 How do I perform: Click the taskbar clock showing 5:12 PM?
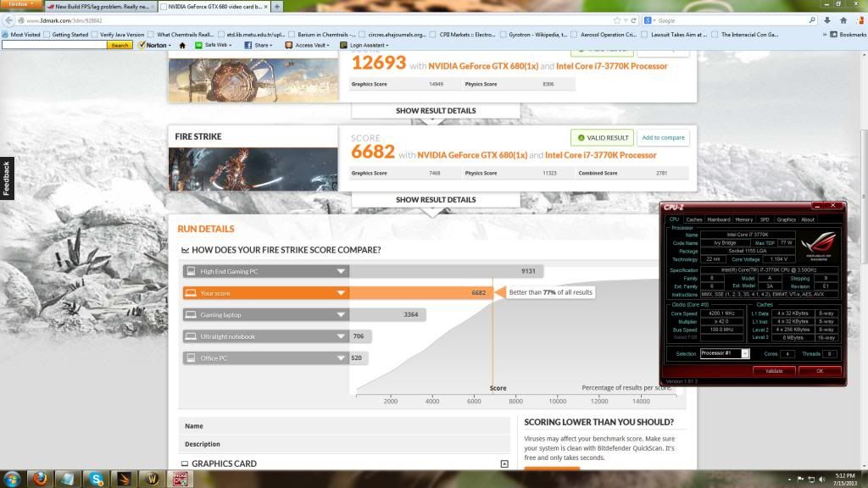pyautogui.click(x=845, y=480)
